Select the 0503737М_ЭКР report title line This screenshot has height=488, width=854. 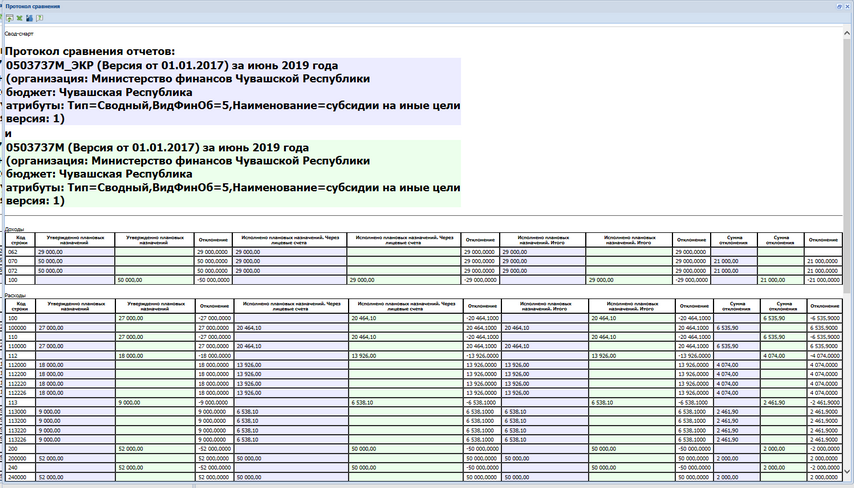tap(172, 65)
